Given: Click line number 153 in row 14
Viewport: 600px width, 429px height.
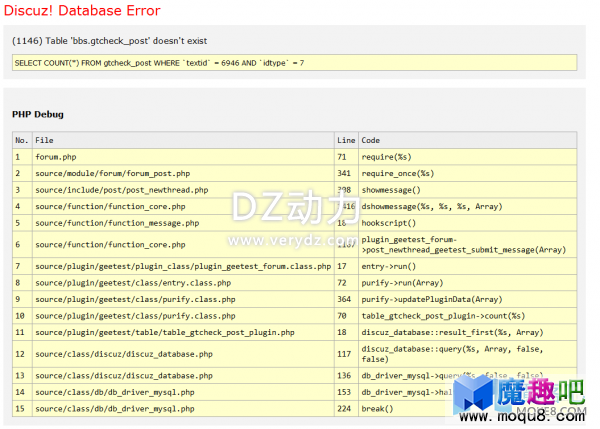Looking at the screenshot, I should [344, 392].
